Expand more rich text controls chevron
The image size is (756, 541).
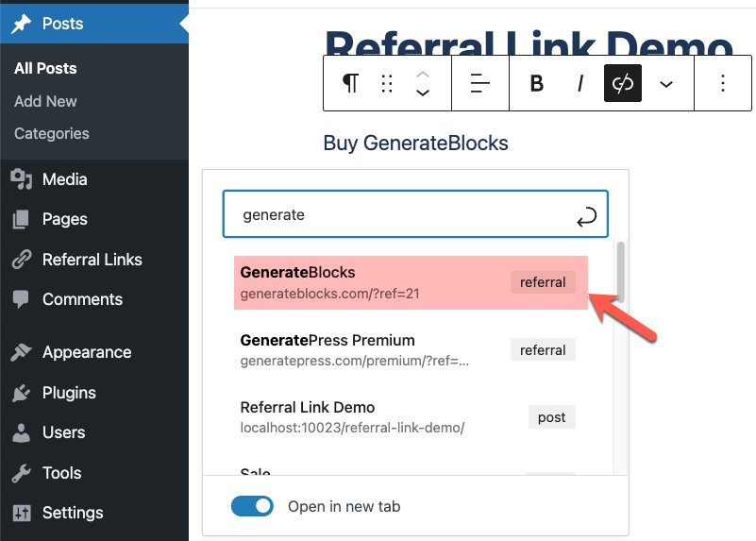coord(666,84)
